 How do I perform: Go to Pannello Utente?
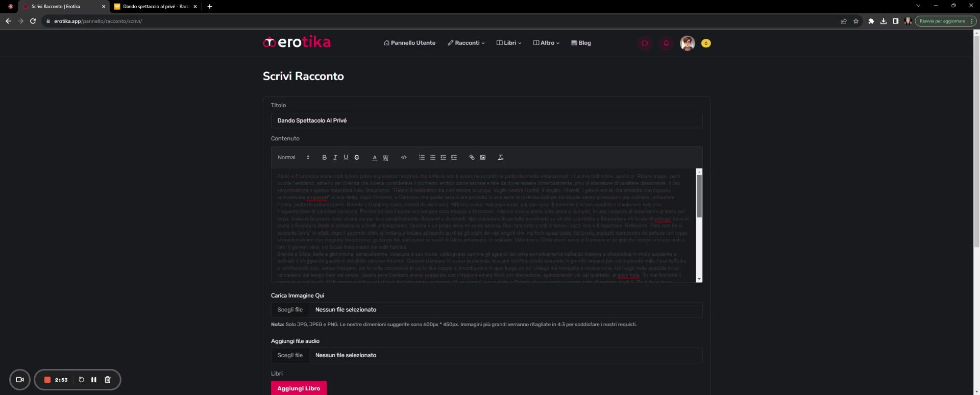[409, 43]
